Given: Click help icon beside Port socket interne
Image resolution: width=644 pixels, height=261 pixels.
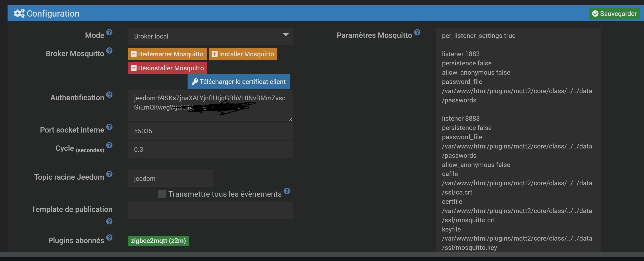Looking at the screenshot, I should [109, 127].
